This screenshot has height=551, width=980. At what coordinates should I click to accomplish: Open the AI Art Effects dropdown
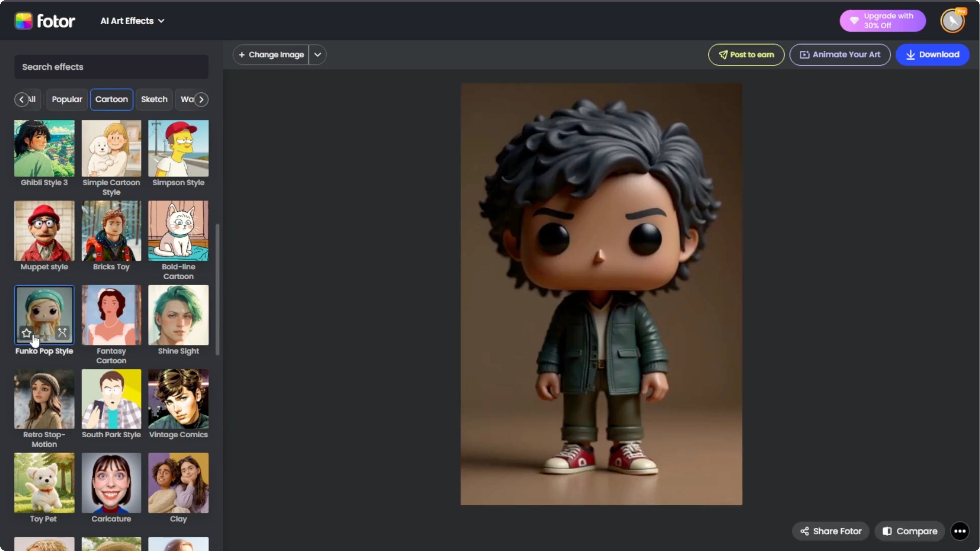pos(132,21)
